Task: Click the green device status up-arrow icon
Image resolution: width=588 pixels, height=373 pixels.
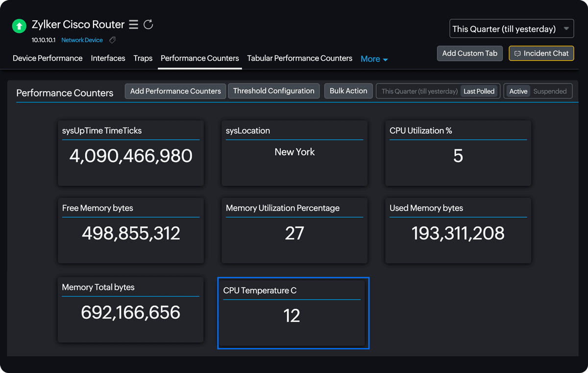Action: (x=19, y=26)
